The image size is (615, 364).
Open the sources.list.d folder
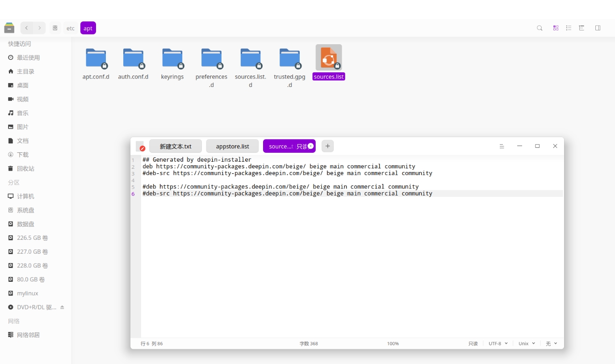tap(251, 59)
